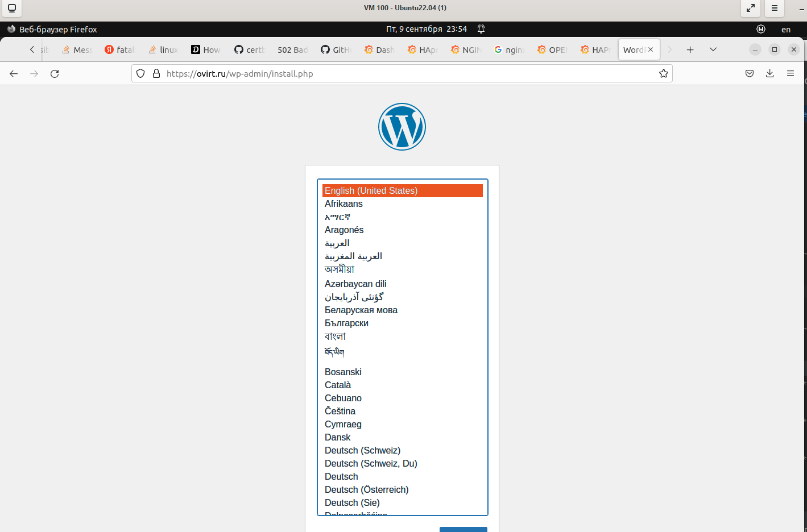
Task: Switch to the fatal tab
Action: 119,49
